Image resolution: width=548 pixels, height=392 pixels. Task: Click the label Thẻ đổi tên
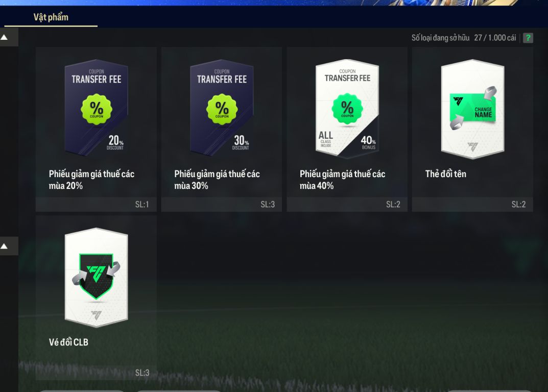click(x=445, y=174)
